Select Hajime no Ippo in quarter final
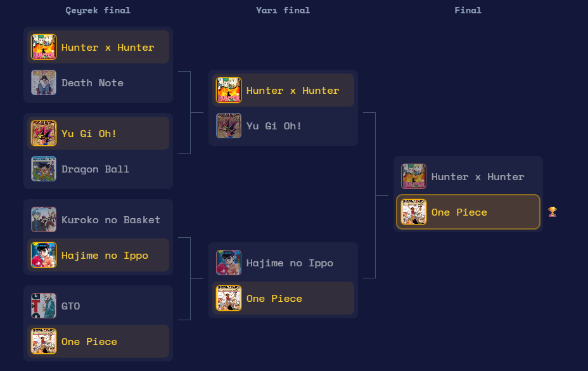 (x=98, y=256)
